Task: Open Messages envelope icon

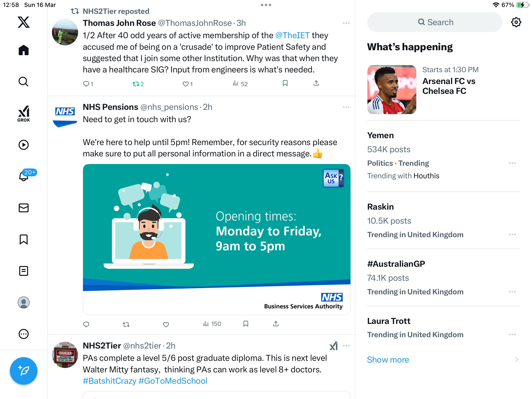Action: 24,208
